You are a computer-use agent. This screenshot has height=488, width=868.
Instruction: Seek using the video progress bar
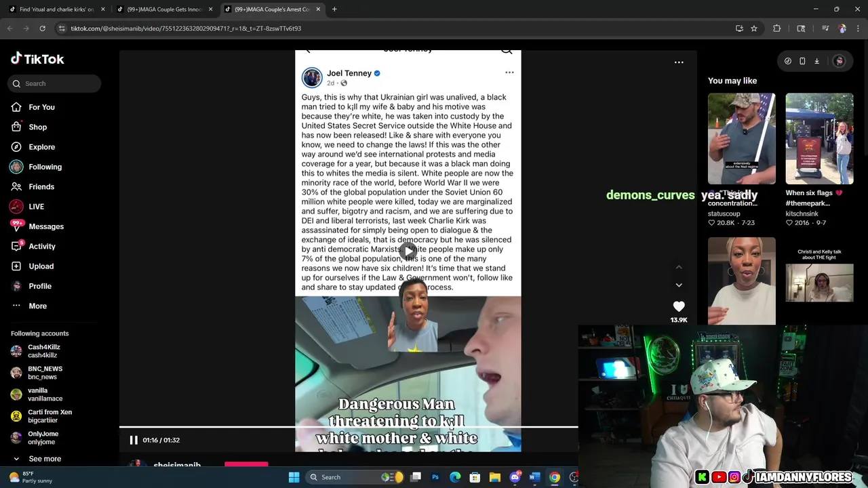349,428
